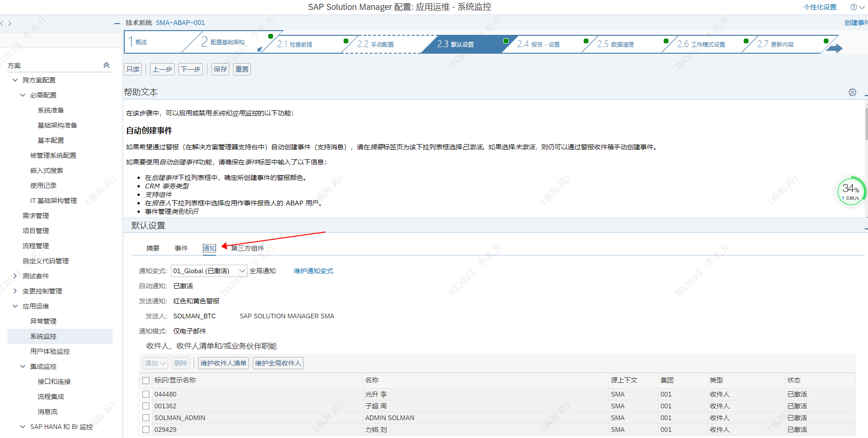
Task: Expand the 变更控制管理 tree node
Action: 15,291
